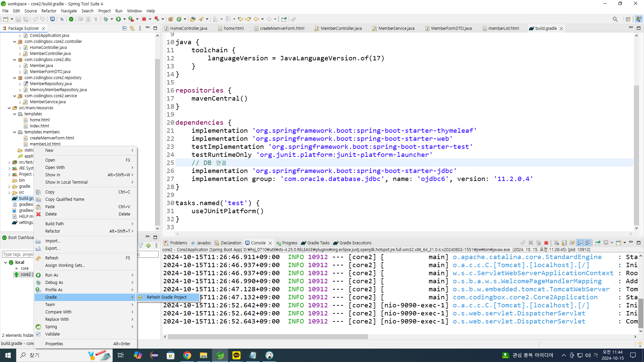Click the Debug bug toolbar icon

106,19
